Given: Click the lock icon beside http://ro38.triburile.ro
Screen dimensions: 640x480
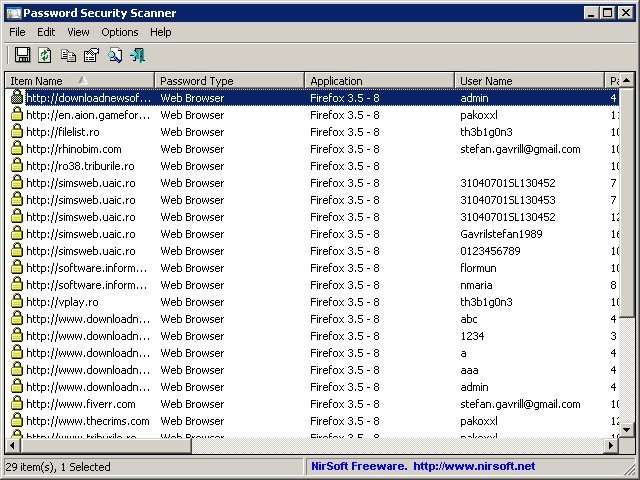Looking at the screenshot, I should [17, 166].
